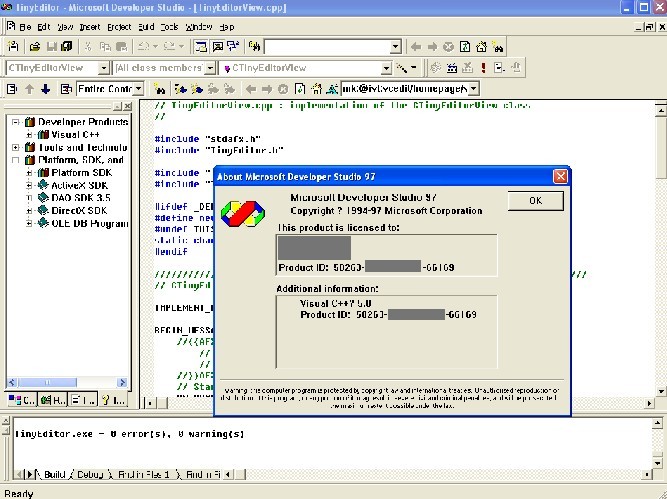Open the Find combo box dropdown
667x499 pixels.
tap(395, 46)
